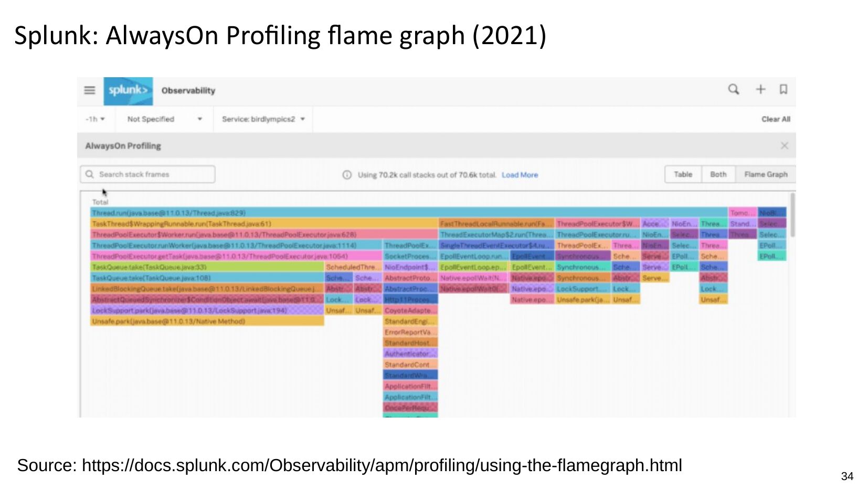This screenshot has width=868, height=489.
Task: Click the Clear All button
Action: [x=775, y=119]
